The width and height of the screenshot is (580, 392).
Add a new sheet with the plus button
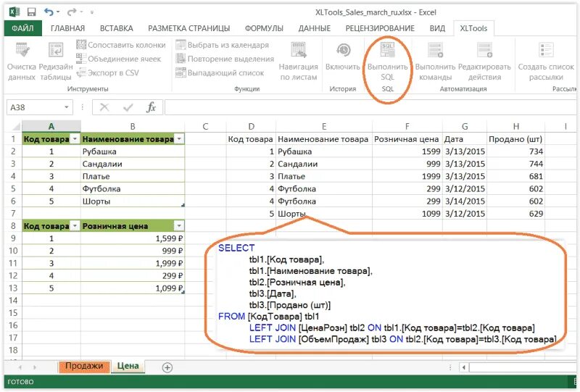167,367
